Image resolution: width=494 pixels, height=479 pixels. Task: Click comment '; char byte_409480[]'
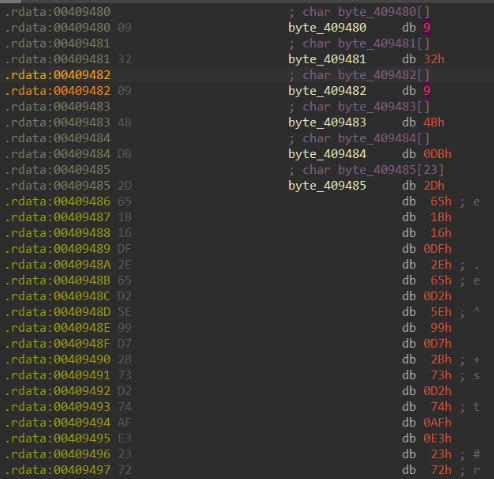[359, 12]
